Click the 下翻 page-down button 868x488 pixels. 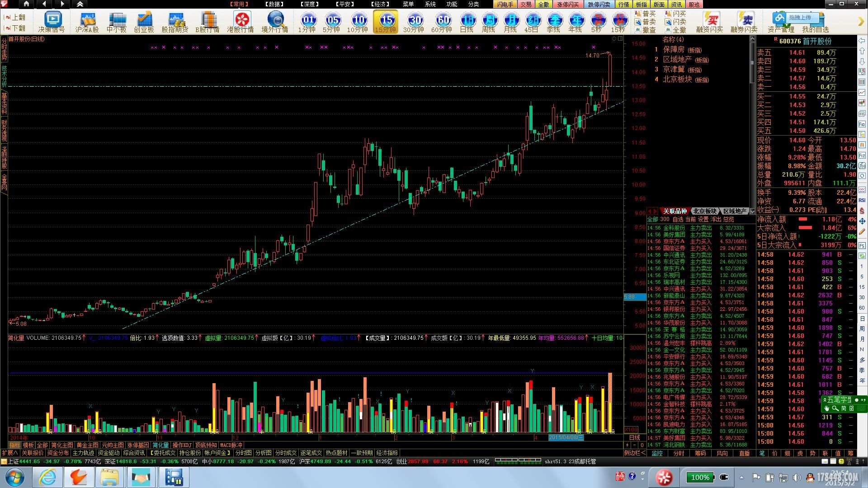(x=15, y=28)
